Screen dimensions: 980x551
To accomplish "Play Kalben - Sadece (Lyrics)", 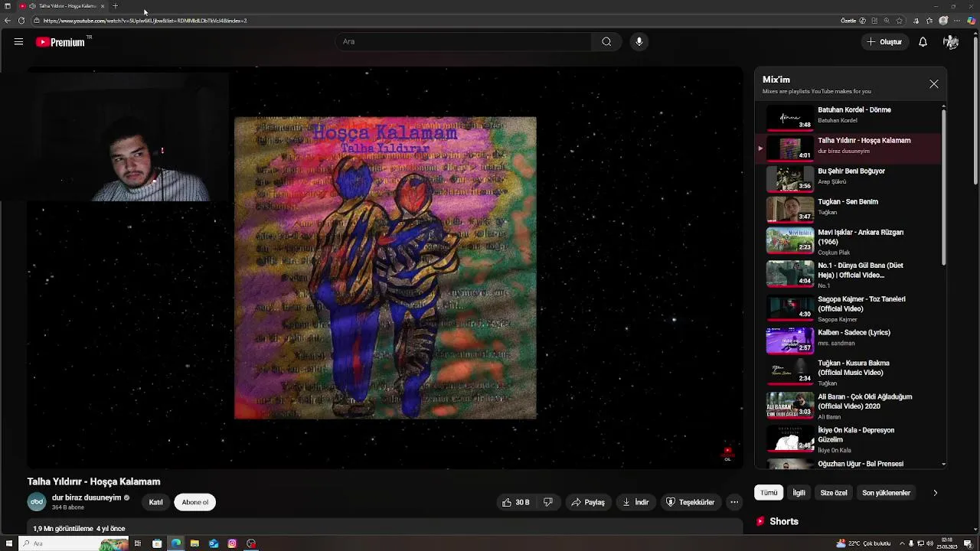I will pos(850,340).
